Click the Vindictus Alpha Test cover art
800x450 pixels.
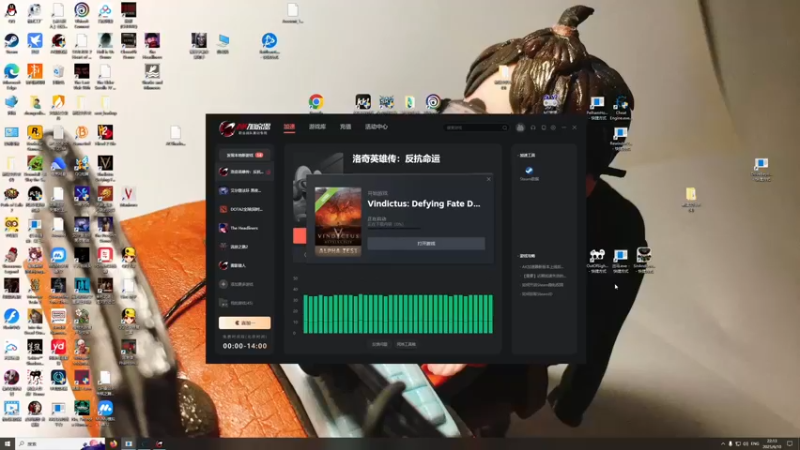[338, 221]
